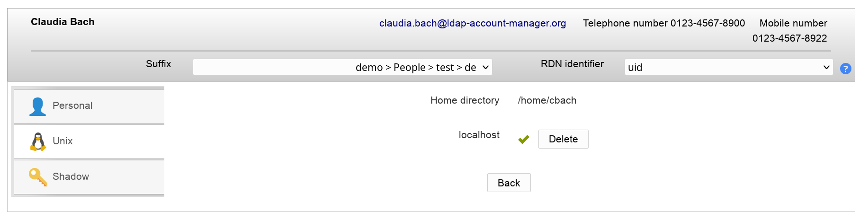The image size is (868, 220).
Task: Click the mobile number 0123-4567-8922
Action: click(789, 38)
